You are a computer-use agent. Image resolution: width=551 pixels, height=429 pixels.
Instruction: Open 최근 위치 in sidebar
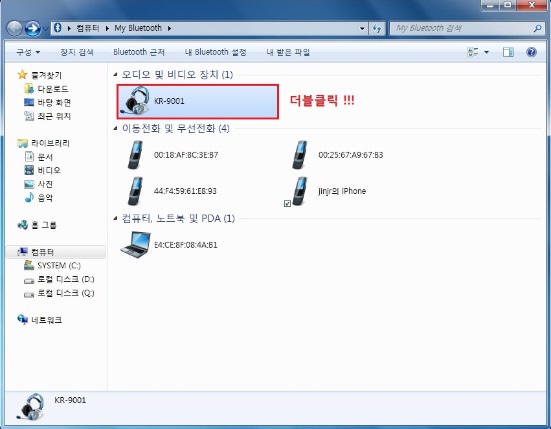(47, 116)
